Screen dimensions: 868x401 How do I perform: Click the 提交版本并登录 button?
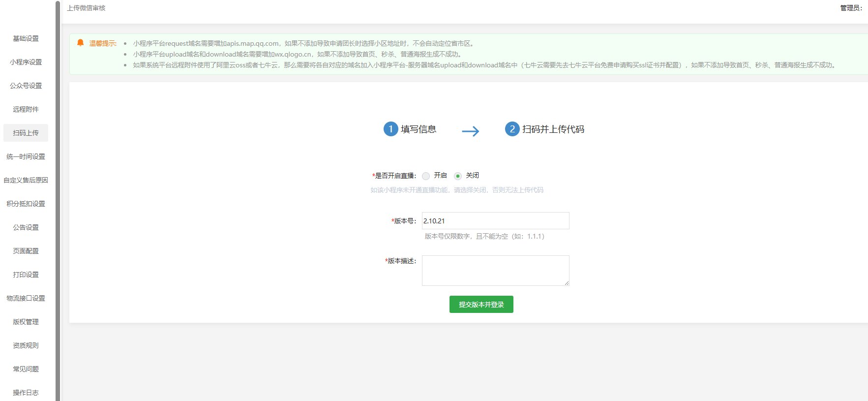tap(481, 305)
